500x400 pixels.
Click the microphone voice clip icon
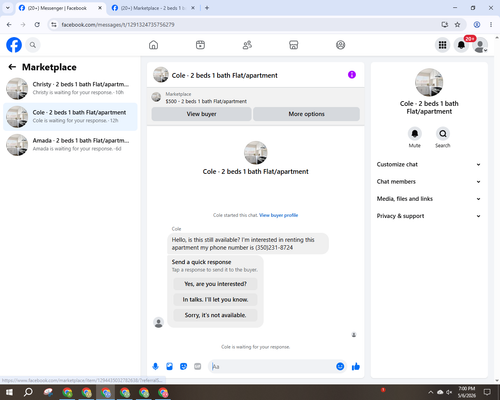(x=155, y=367)
